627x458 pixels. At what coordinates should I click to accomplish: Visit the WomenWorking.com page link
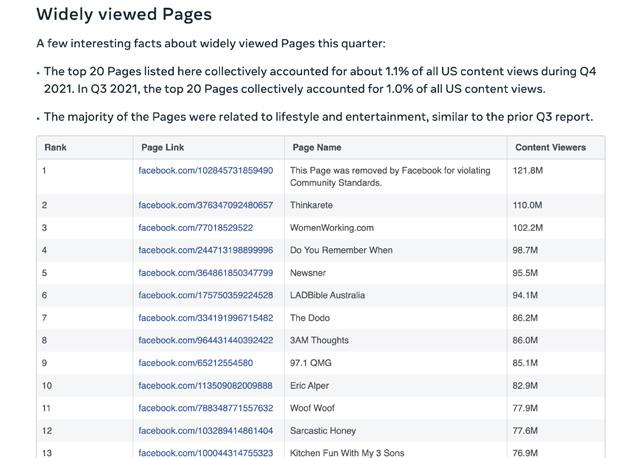click(196, 228)
